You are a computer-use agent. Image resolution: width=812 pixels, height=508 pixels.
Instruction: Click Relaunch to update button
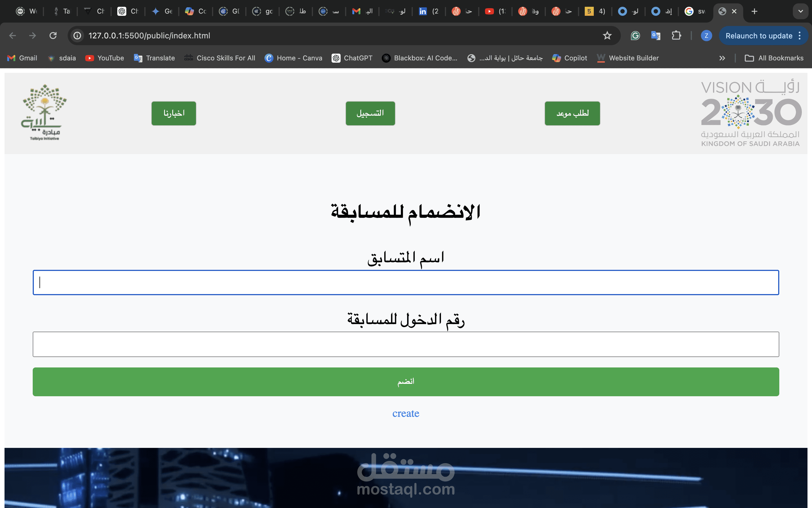click(x=759, y=36)
